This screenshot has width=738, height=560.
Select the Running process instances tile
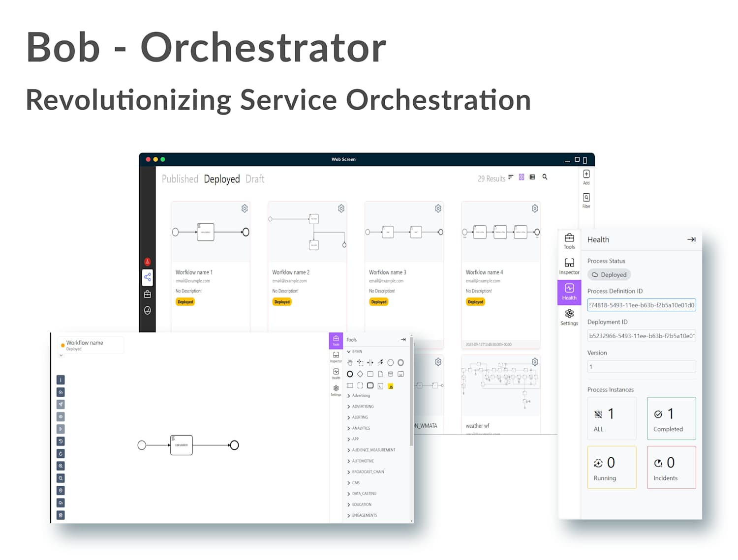612,468
